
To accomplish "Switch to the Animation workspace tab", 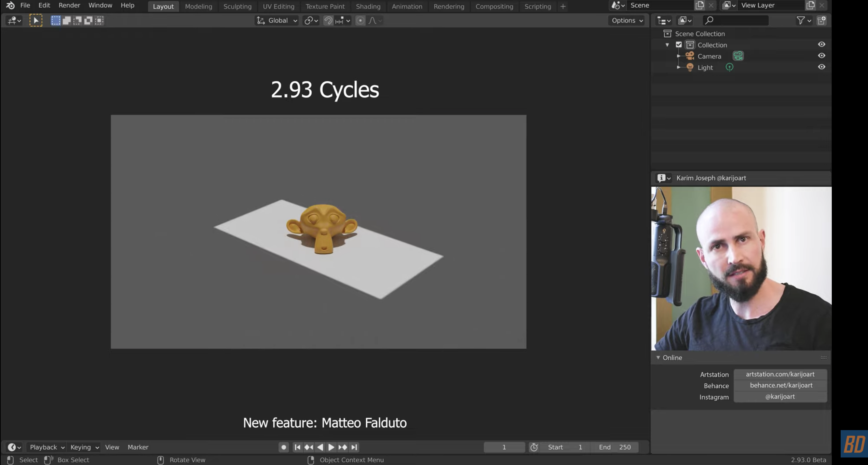I will click(407, 6).
